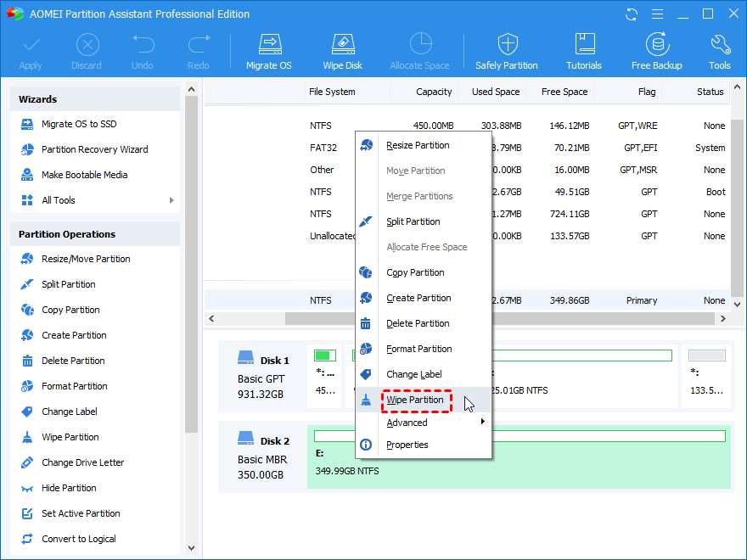Click the Migrate OS toolbar icon
This screenshot has height=560, width=747.
click(268, 51)
